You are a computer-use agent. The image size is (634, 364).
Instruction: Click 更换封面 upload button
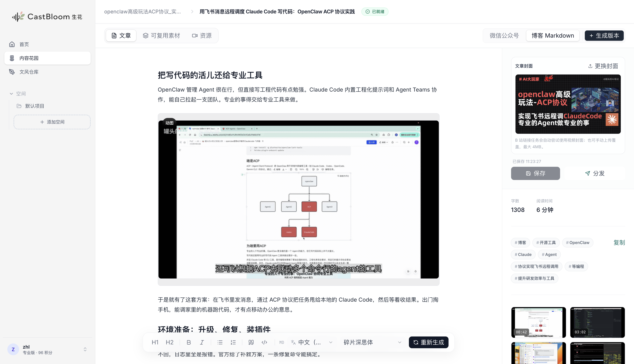(603, 66)
